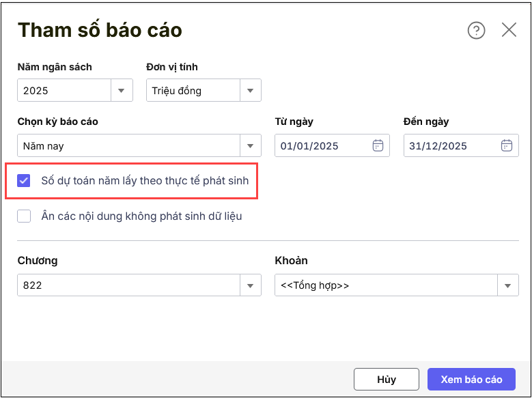Click the Năm ngân sách 2025 field
The height and width of the screenshot is (398, 532).
tap(64, 90)
